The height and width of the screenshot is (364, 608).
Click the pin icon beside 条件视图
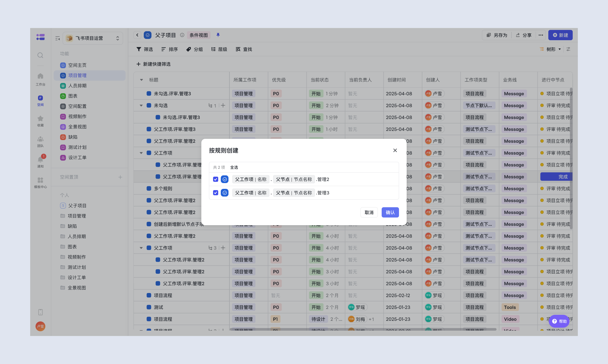tap(218, 35)
